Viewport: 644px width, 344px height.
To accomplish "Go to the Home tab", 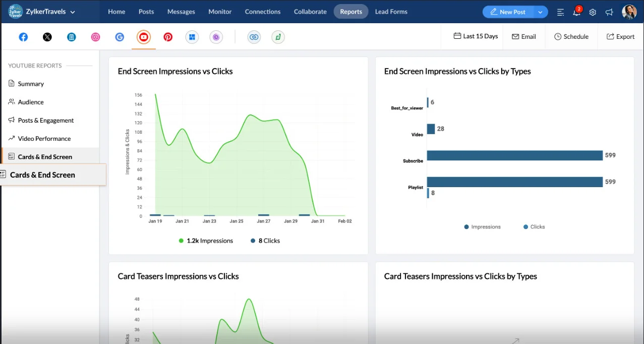I will click(x=116, y=12).
